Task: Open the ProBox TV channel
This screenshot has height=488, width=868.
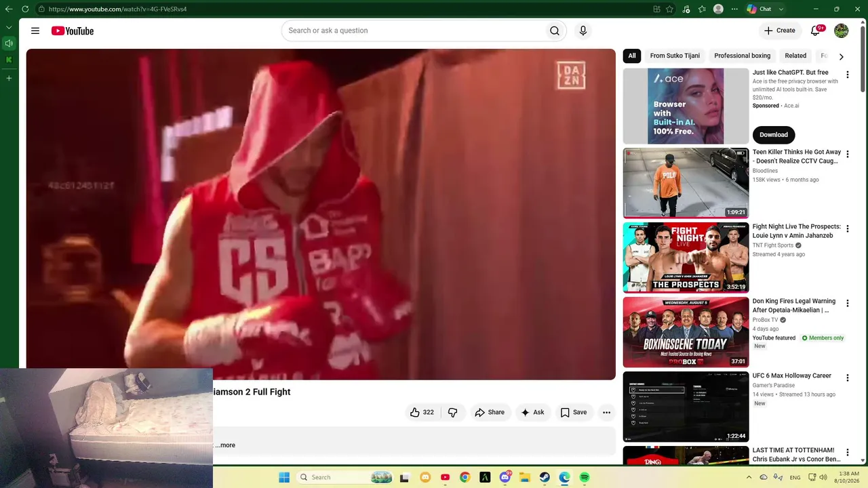Action: (766, 320)
